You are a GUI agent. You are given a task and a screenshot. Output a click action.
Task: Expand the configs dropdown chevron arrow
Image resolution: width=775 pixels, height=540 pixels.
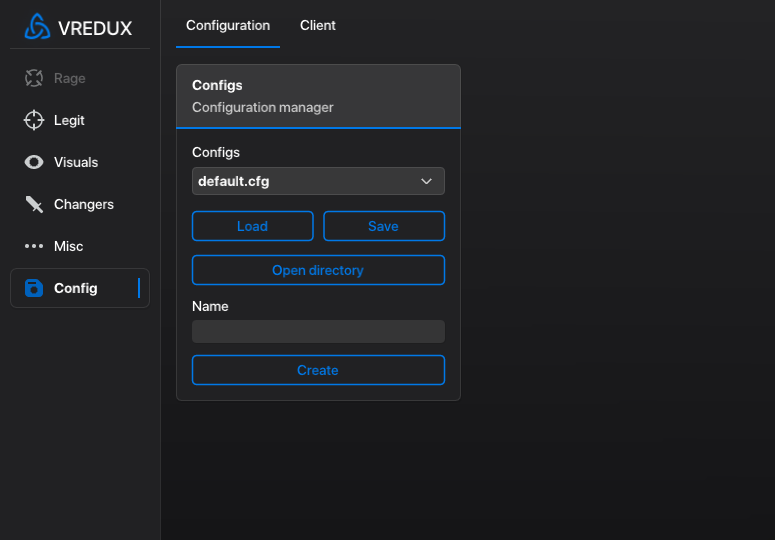click(427, 181)
